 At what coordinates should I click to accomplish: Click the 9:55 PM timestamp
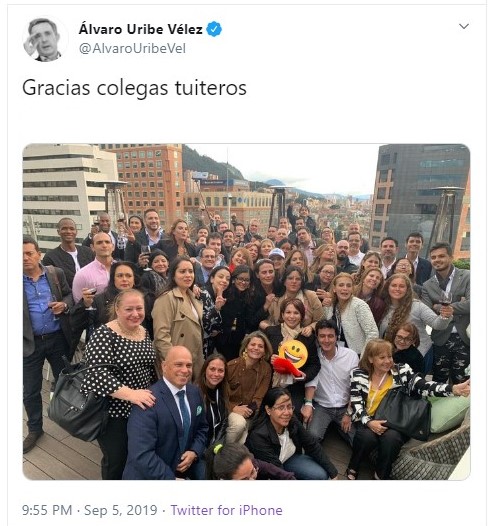(x=47, y=510)
